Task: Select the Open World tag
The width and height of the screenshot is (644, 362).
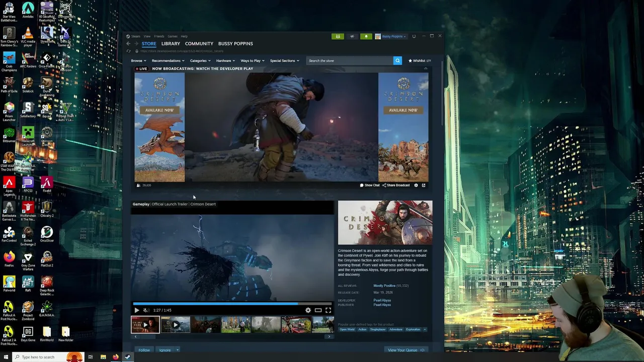Action: pyautogui.click(x=347, y=329)
